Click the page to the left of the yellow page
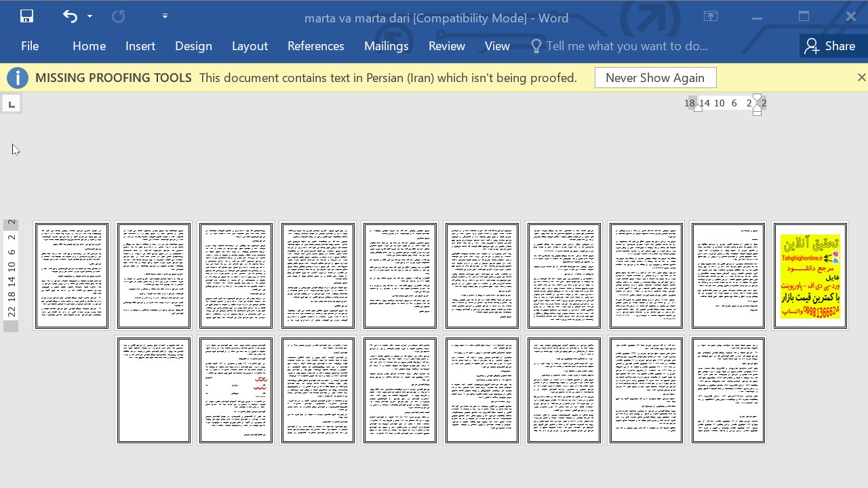Image resolution: width=868 pixels, height=488 pixels. pyautogui.click(x=728, y=276)
